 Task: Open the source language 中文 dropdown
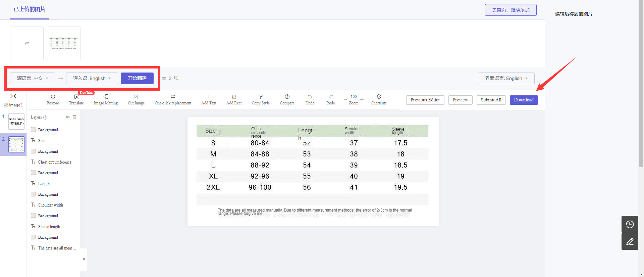click(33, 78)
